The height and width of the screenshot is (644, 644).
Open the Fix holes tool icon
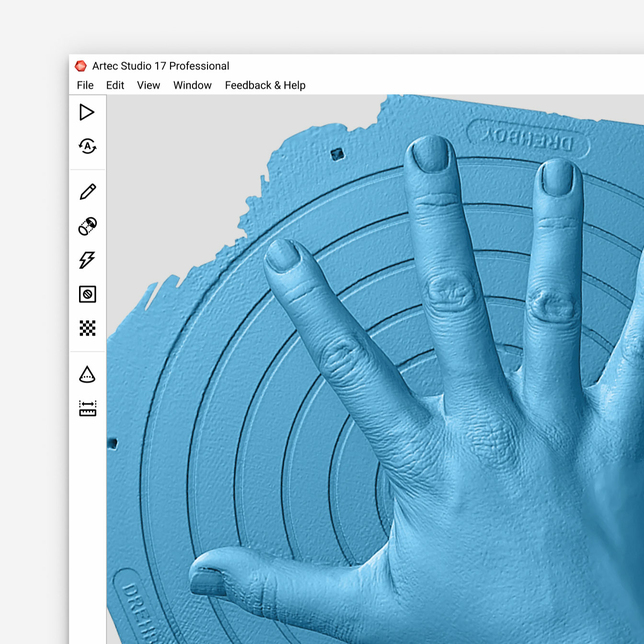pyautogui.click(x=87, y=226)
